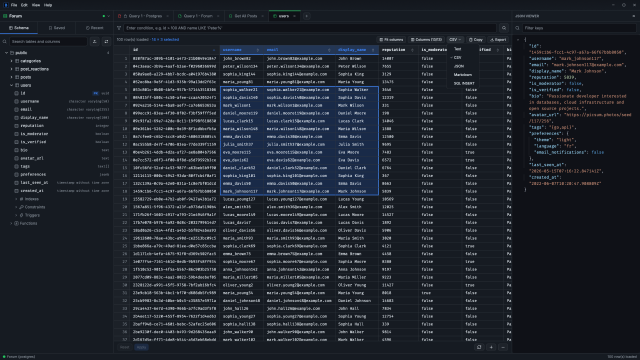Select the Recent sidebar tab
640x360 pixels.
click(x=94, y=28)
